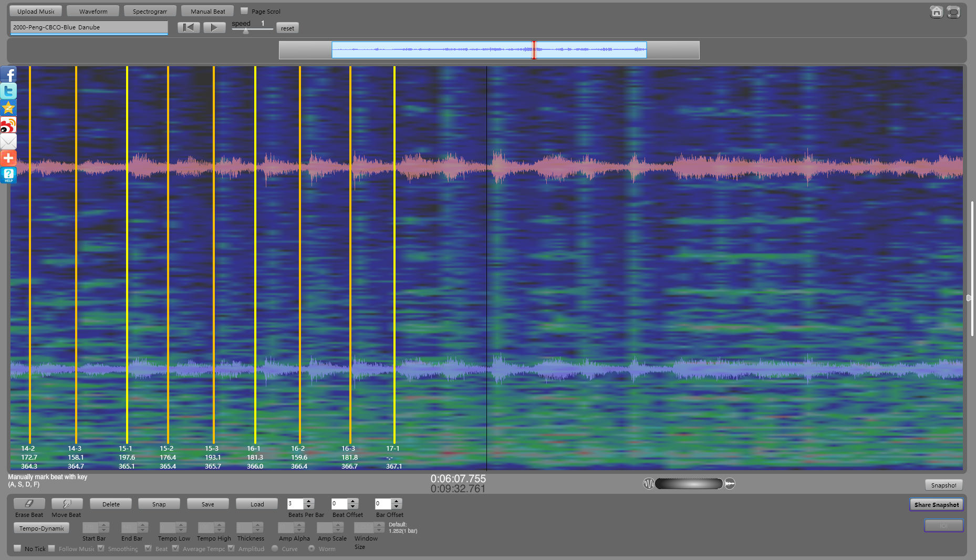Switch to Waveform view

pyautogui.click(x=94, y=11)
